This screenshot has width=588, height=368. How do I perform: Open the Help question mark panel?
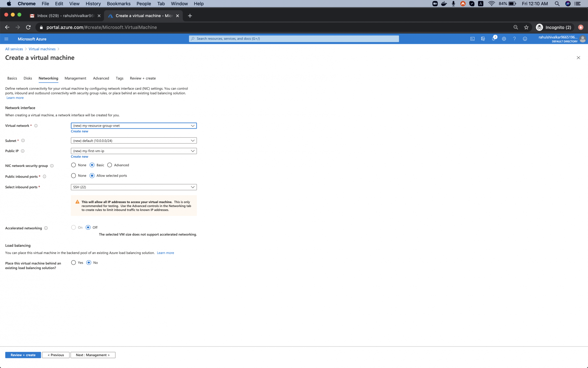[x=514, y=39]
